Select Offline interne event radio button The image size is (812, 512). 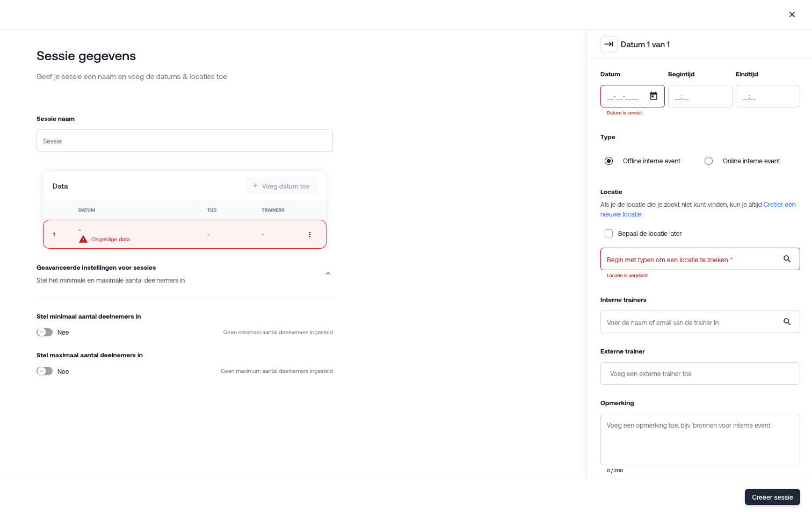[608, 161]
